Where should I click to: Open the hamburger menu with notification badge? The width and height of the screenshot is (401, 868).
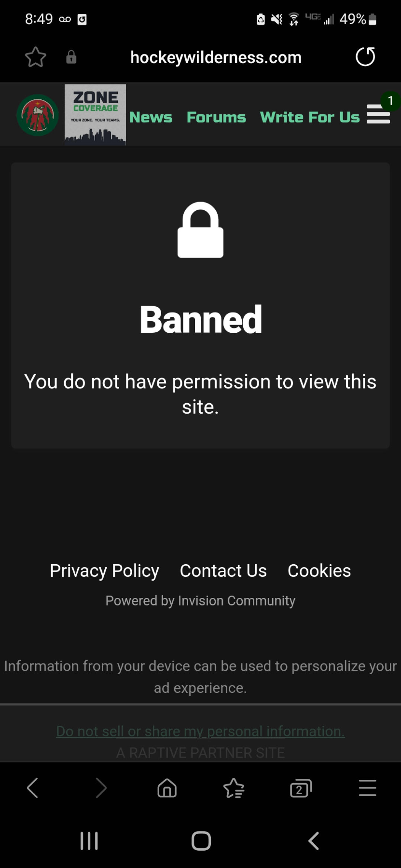coord(378,114)
